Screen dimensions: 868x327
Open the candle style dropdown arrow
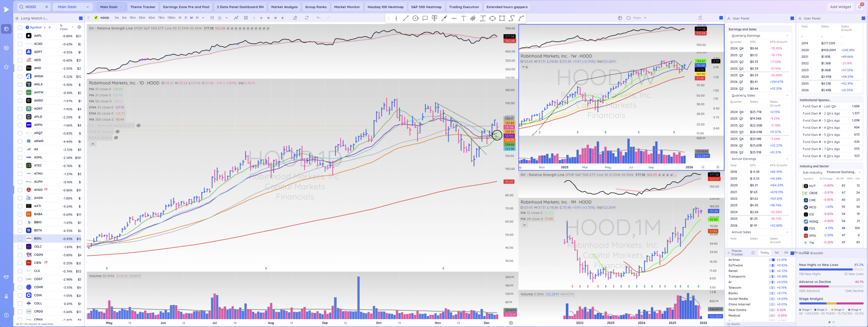coord(226,18)
